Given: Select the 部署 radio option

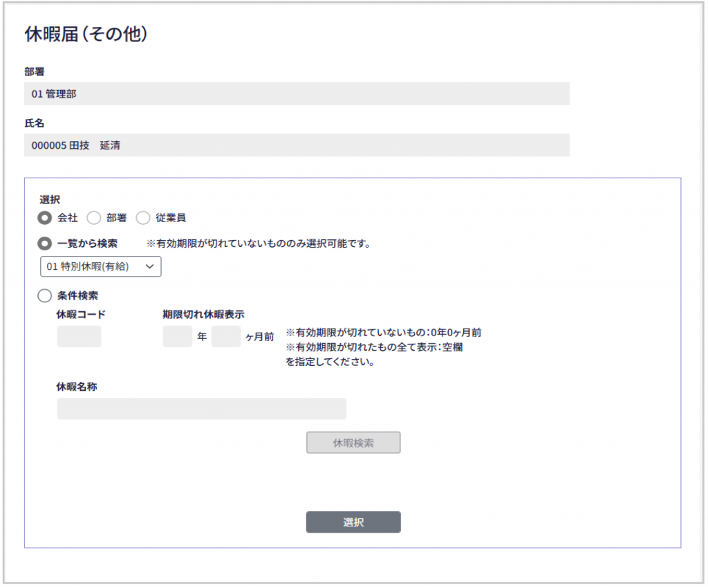Looking at the screenshot, I should [94, 218].
